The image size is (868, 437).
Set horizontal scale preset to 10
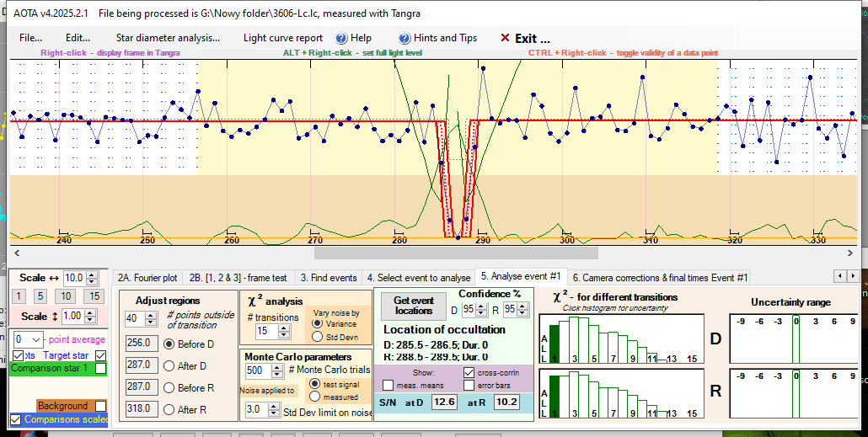66,296
